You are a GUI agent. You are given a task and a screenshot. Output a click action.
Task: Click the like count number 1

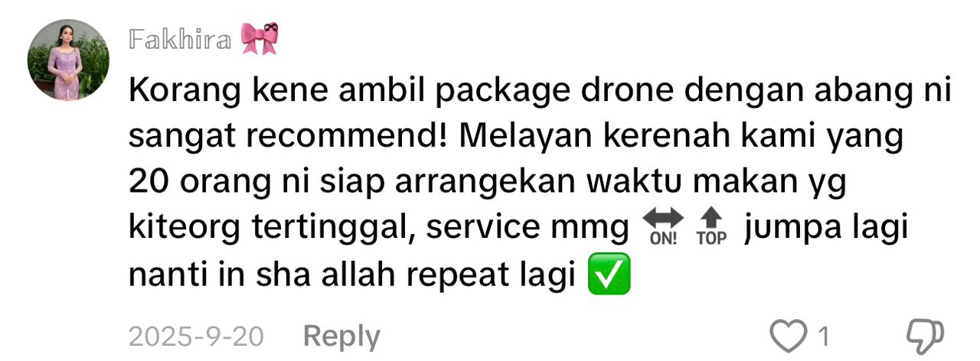[x=824, y=336]
